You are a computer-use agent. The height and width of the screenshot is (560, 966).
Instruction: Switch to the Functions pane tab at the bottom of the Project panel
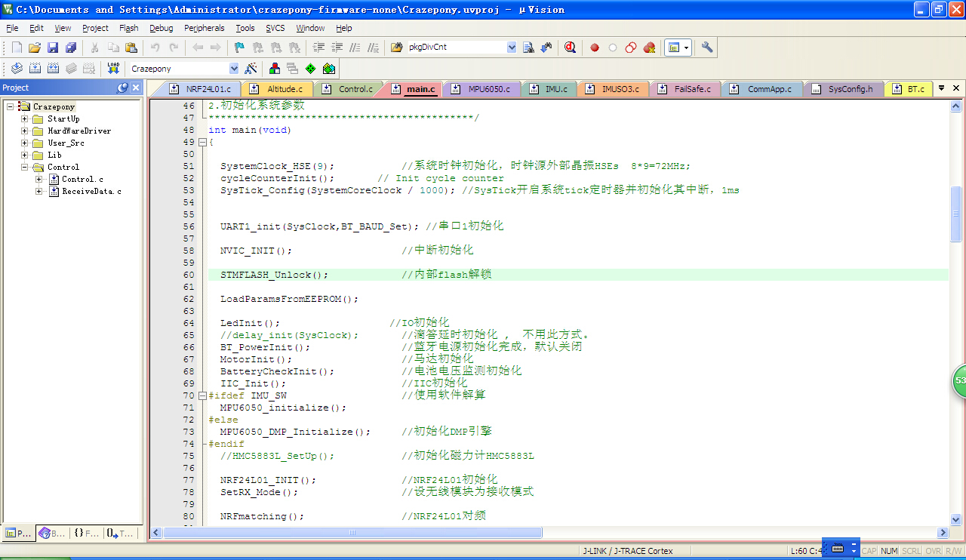pos(87,533)
